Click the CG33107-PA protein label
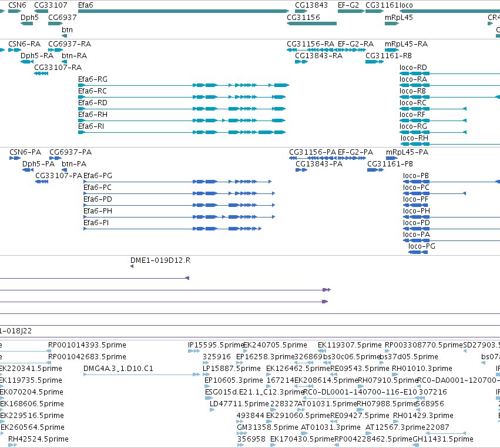 59,176
